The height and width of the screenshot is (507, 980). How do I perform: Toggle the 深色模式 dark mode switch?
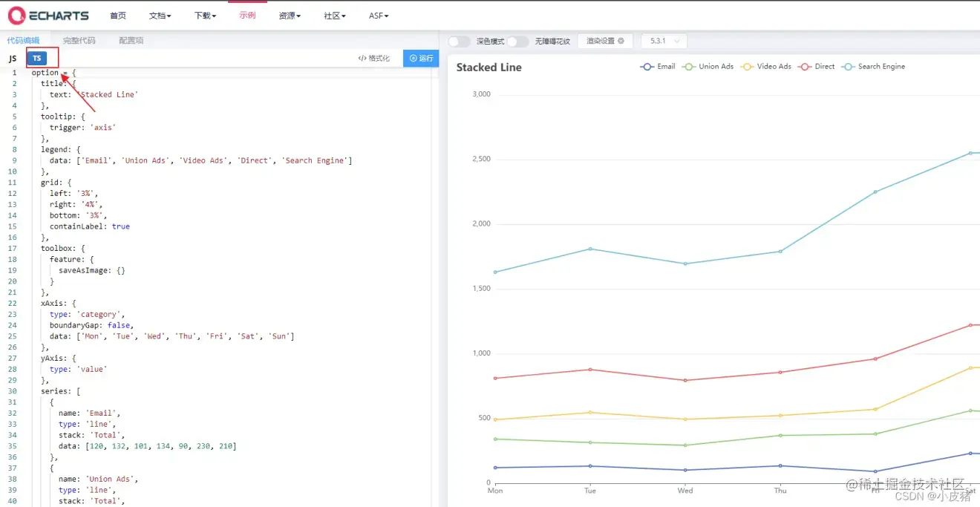[459, 41]
